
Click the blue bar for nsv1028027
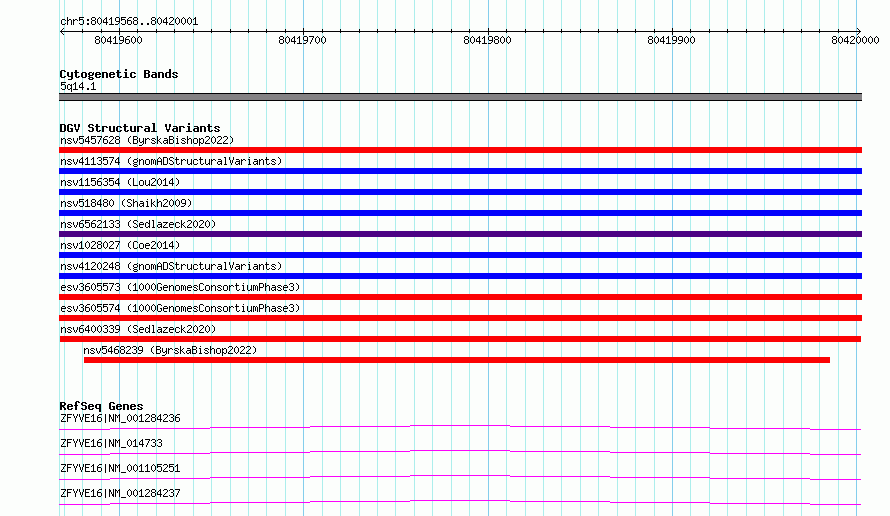tap(460, 255)
